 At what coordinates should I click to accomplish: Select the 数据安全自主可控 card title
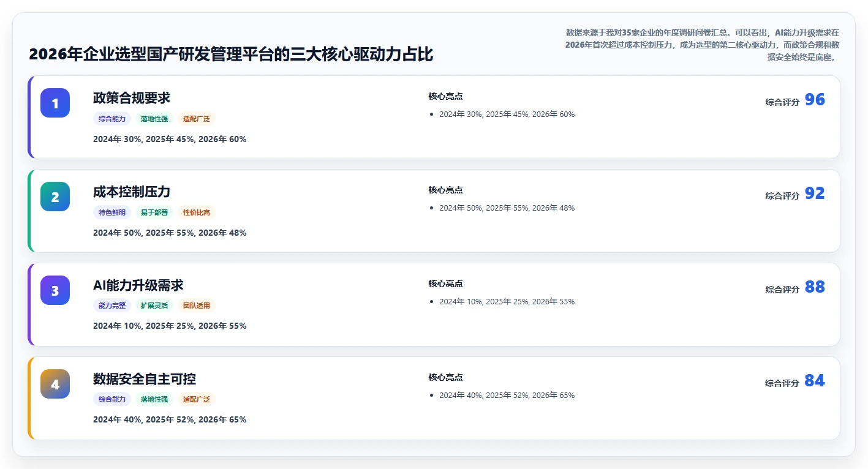(x=145, y=379)
